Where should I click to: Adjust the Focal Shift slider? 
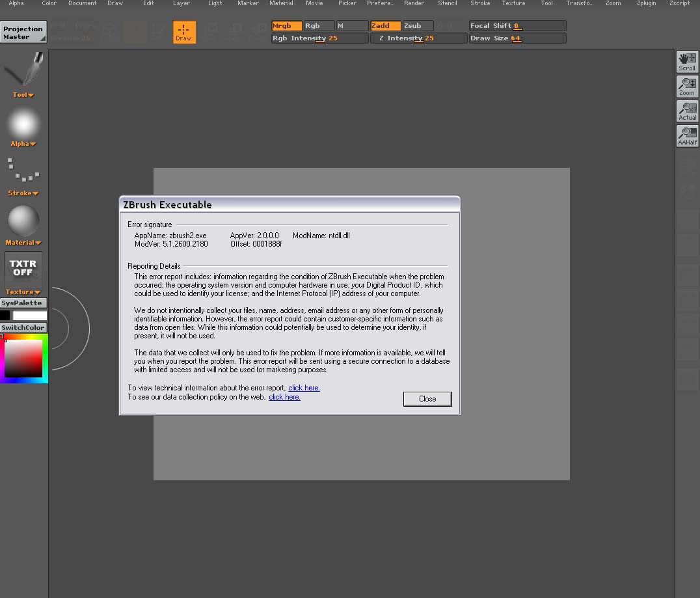click(x=518, y=26)
